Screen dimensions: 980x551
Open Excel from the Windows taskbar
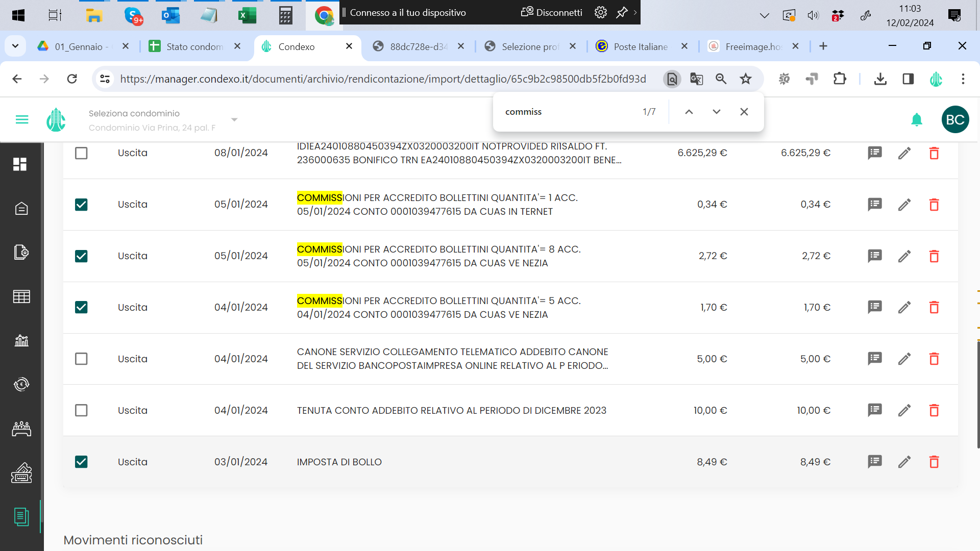[247, 15]
